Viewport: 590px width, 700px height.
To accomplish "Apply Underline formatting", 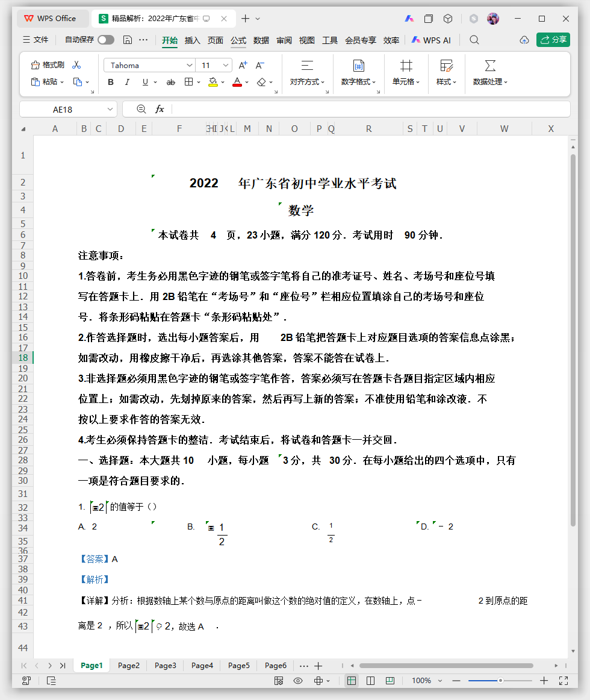I will pos(145,82).
